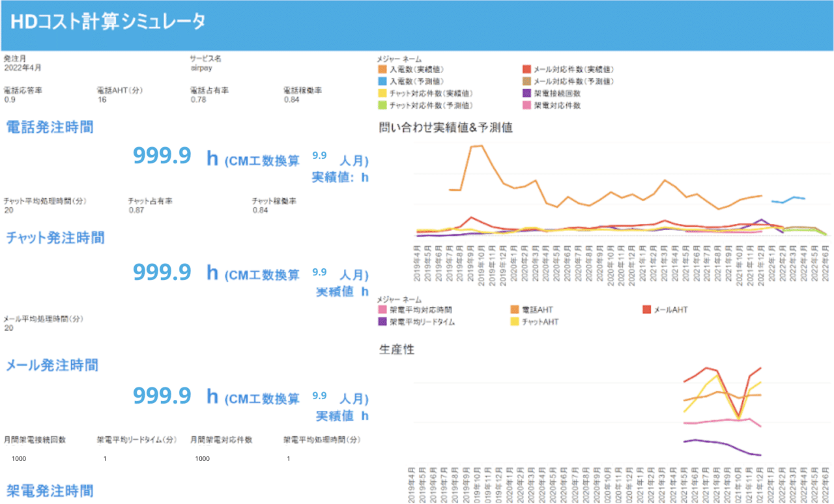Click the 999.9 value under チャット発注時間
834x504 pixels.
coord(162,272)
